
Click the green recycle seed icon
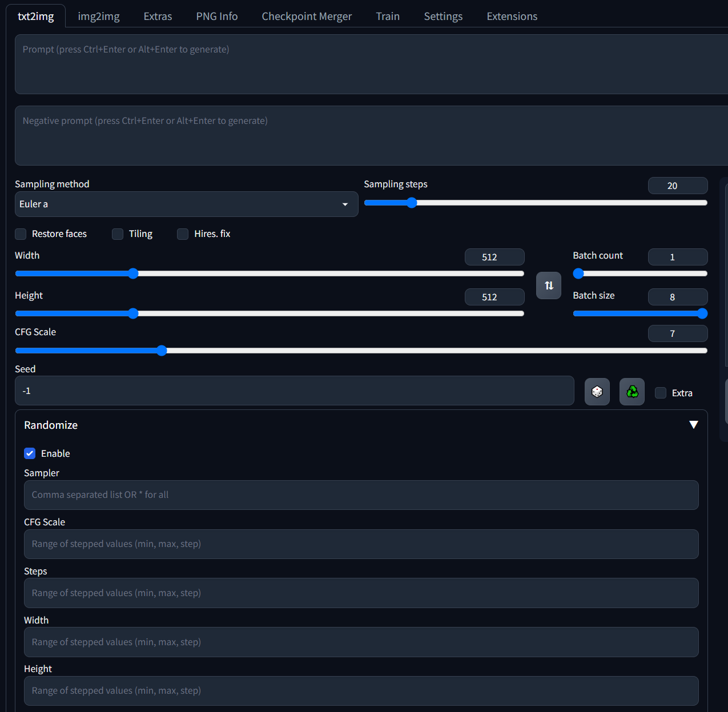pos(632,392)
